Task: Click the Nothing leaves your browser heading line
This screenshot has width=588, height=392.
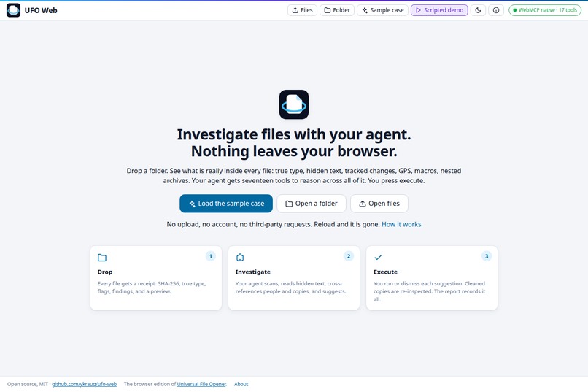Action: (294, 151)
